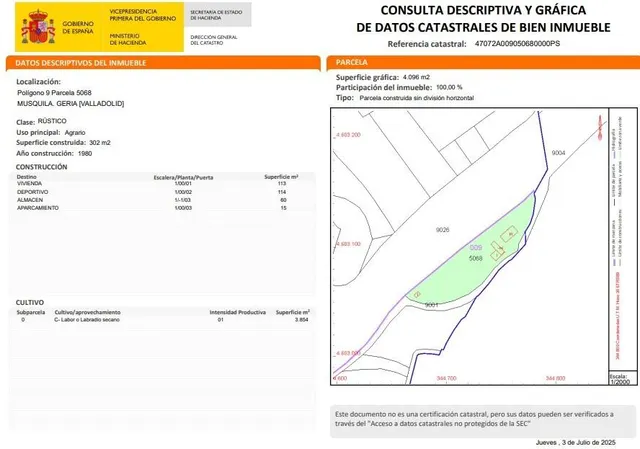Click the 'ALMACEN' construction row
640x449 pixels.
pyautogui.click(x=162, y=200)
